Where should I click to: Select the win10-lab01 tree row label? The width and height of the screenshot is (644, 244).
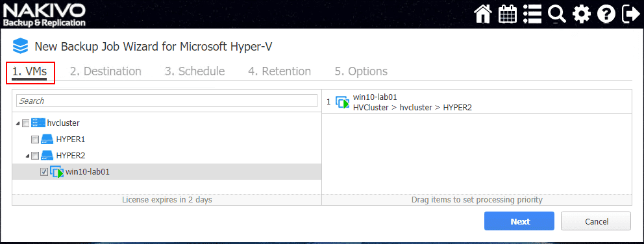pyautogui.click(x=88, y=172)
